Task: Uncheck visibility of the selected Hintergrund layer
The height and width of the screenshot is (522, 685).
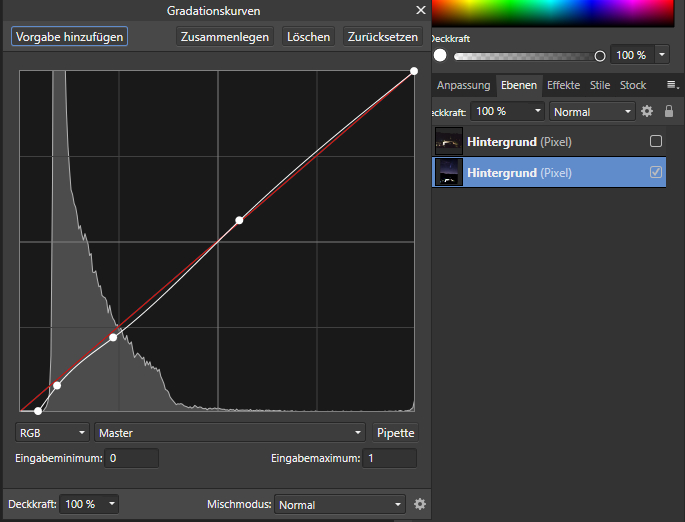Action: tap(656, 172)
